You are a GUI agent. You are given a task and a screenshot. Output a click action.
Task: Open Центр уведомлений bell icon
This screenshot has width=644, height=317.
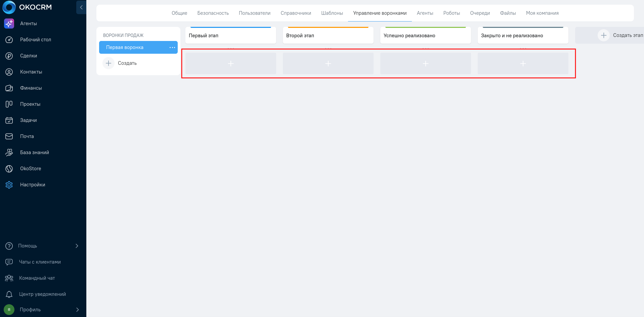tap(9, 294)
